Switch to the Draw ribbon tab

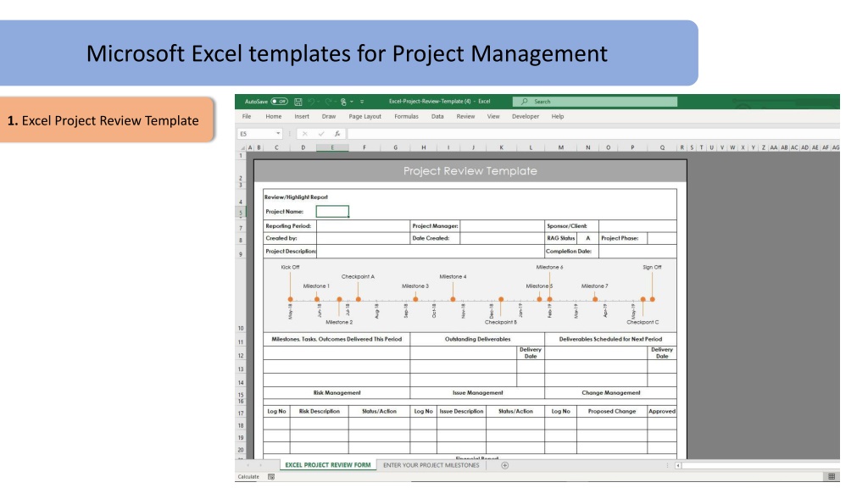point(329,117)
